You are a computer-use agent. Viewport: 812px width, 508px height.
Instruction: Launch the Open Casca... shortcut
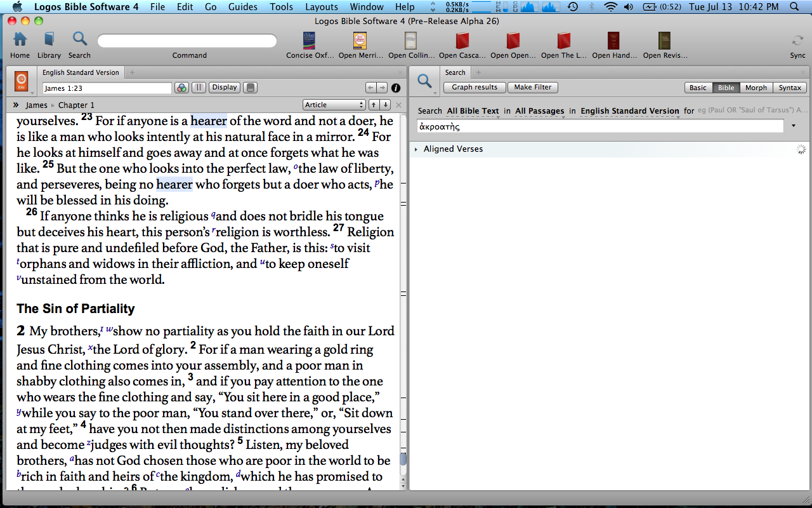pyautogui.click(x=462, y=41)
